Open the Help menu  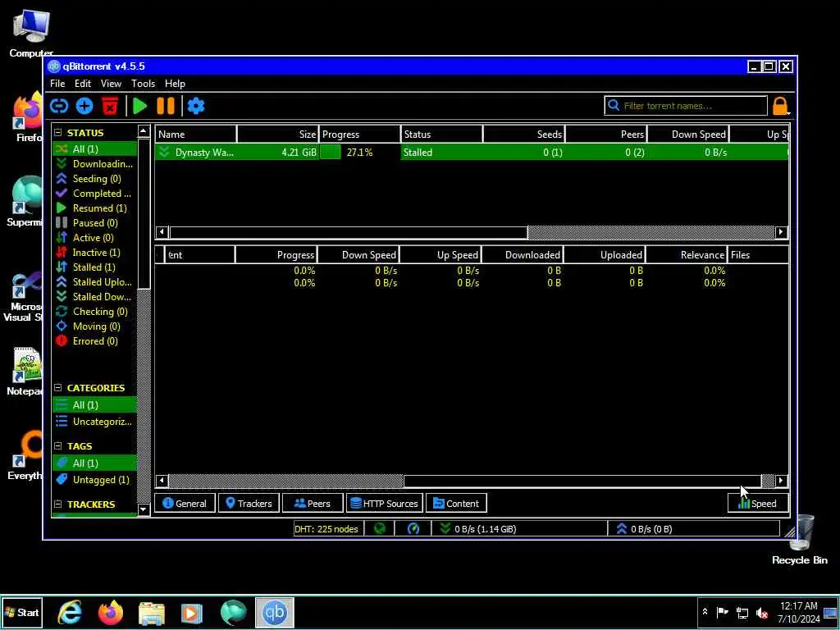point(175,84)
